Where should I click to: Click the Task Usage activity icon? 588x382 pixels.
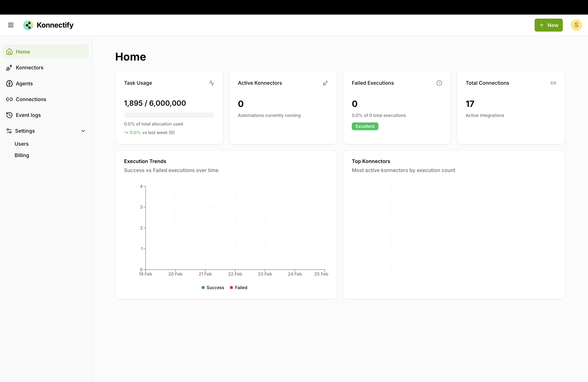211,83
